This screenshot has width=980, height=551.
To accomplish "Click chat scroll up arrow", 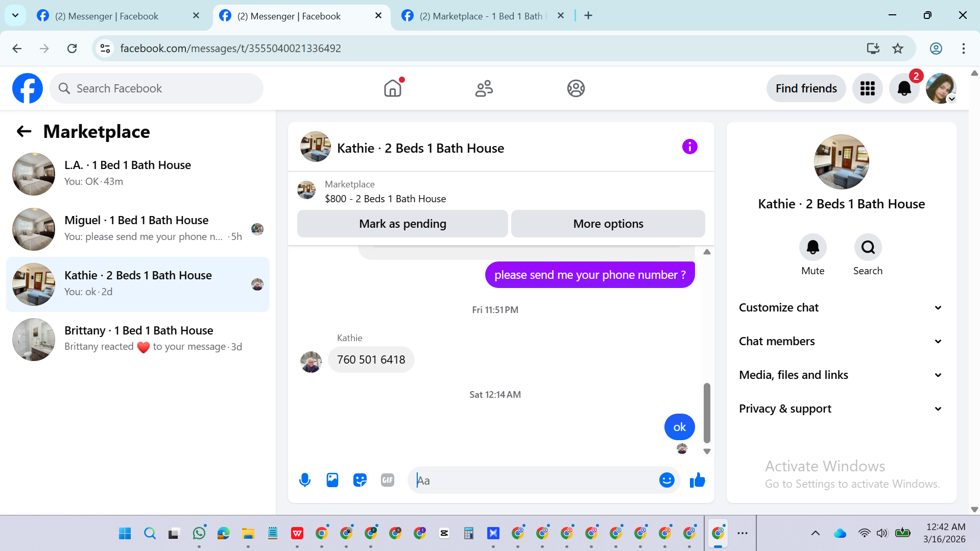I will pos(707,252).
